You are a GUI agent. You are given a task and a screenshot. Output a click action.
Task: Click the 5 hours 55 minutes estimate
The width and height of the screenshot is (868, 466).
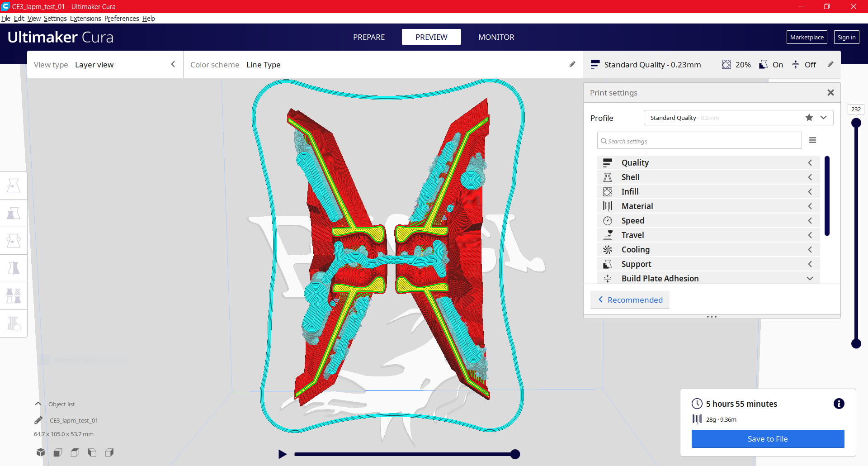click(741, 404)
